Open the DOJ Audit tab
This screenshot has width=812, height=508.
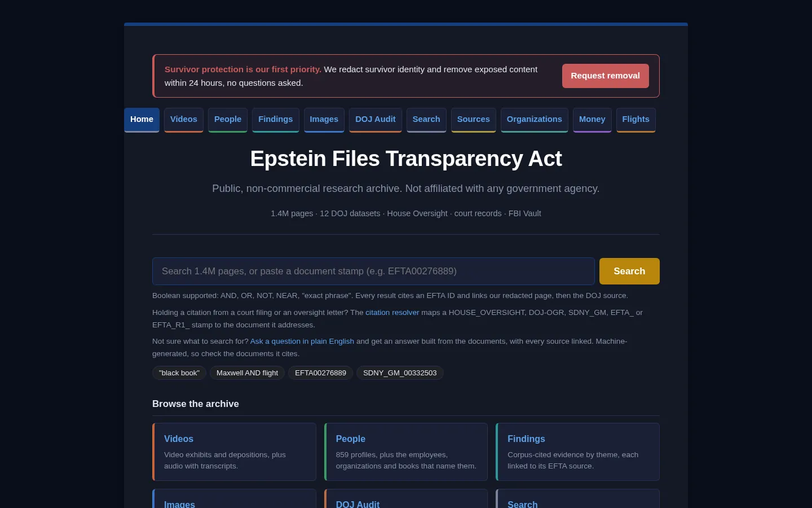point(376,120)
